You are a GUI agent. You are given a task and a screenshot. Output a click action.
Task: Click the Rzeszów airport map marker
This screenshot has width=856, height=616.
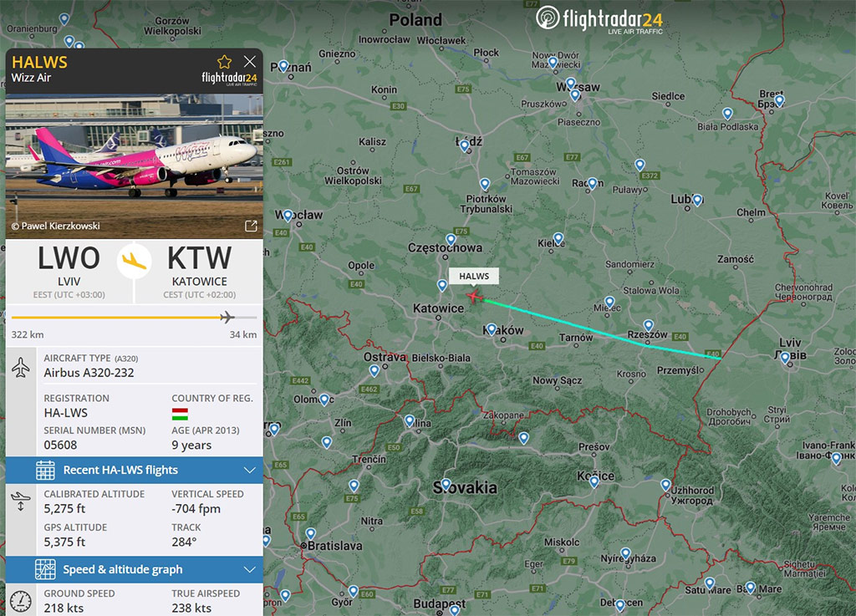[x=648, y=326]
